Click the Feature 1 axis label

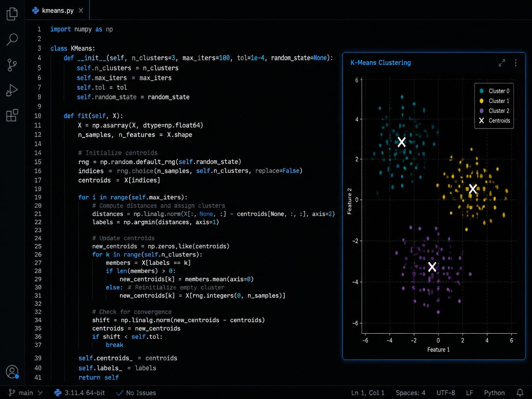click(x=438, y=350)
